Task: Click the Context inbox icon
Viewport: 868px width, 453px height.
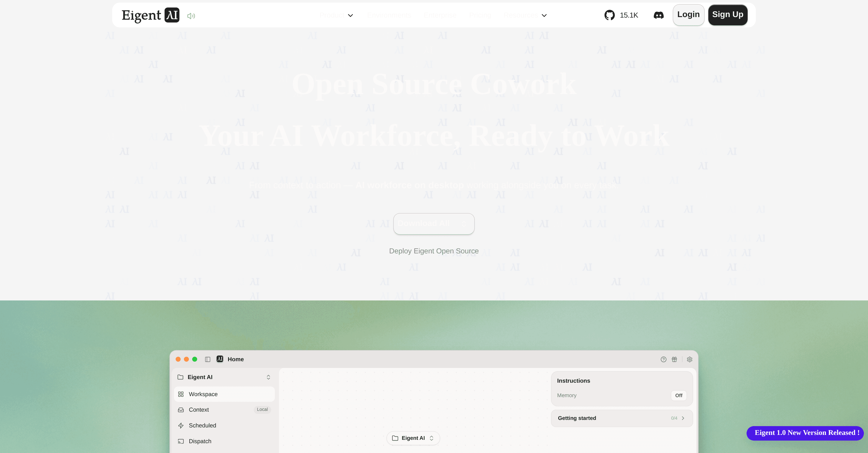Action: pos(181,410)
